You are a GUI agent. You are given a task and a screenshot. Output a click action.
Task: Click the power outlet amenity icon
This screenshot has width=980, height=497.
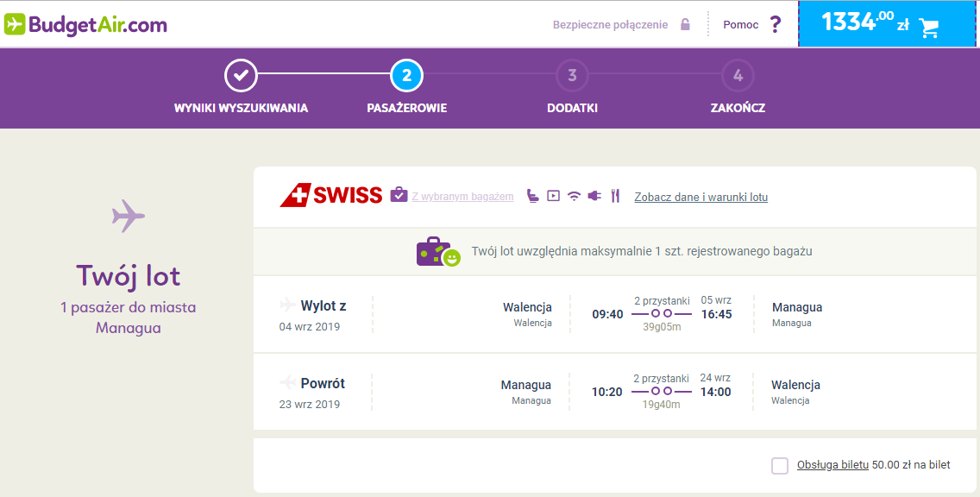[x=594, y=197]
